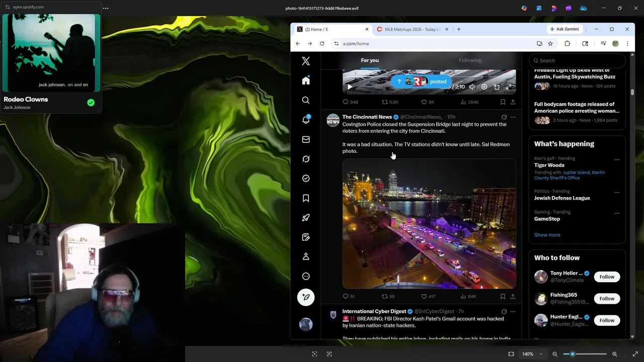Follow Fishing365
The width and height of the screenshot is (644, 362).
click(x=607, y=299)
